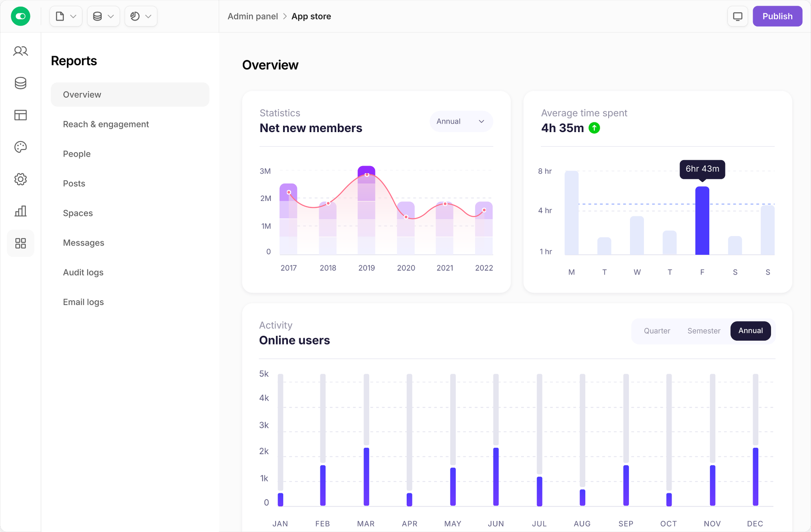
Task: Click the desktop preview monitor icon
Action: click(x=737, y=16)
